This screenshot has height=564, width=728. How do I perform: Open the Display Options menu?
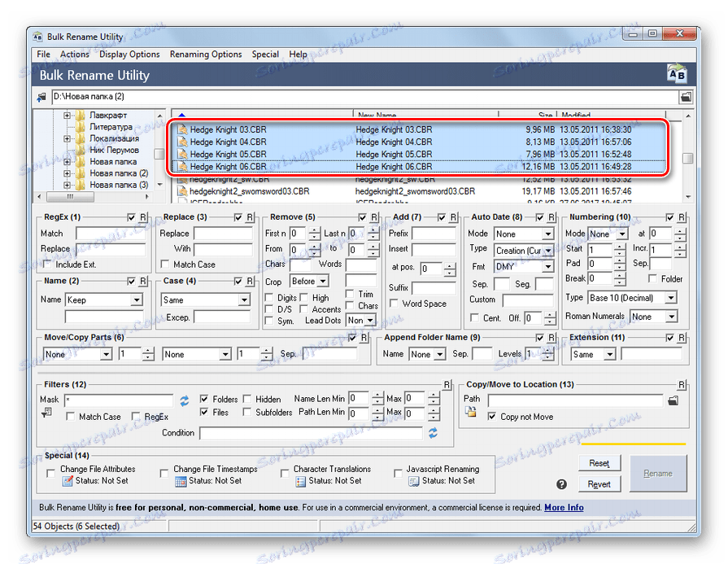[x=129, y=55]
